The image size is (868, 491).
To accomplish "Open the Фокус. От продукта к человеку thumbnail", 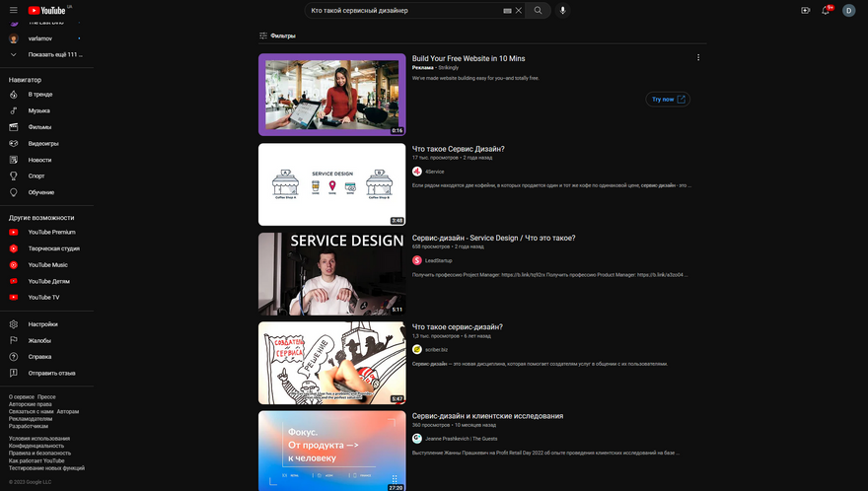I will point(332,451).
